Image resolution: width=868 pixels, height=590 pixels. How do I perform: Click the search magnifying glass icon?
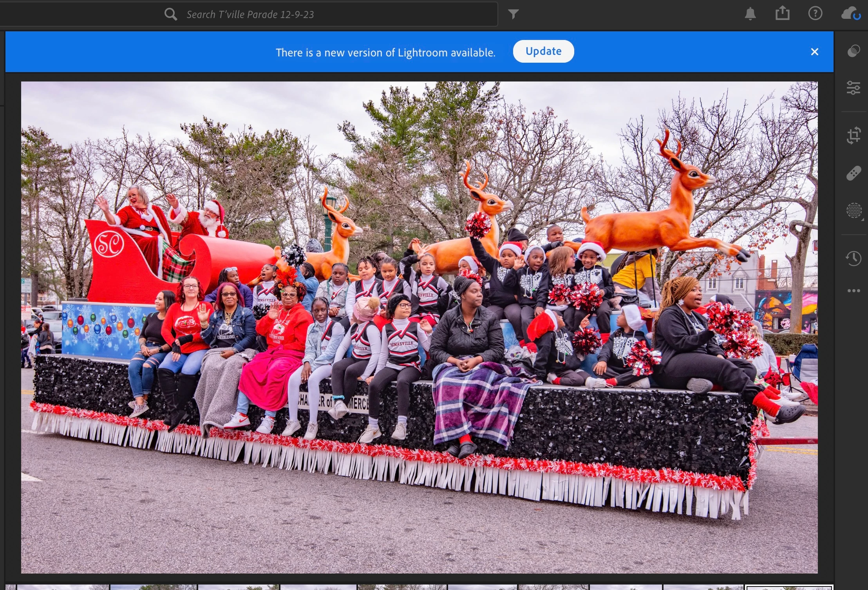[x=170, y=14]
